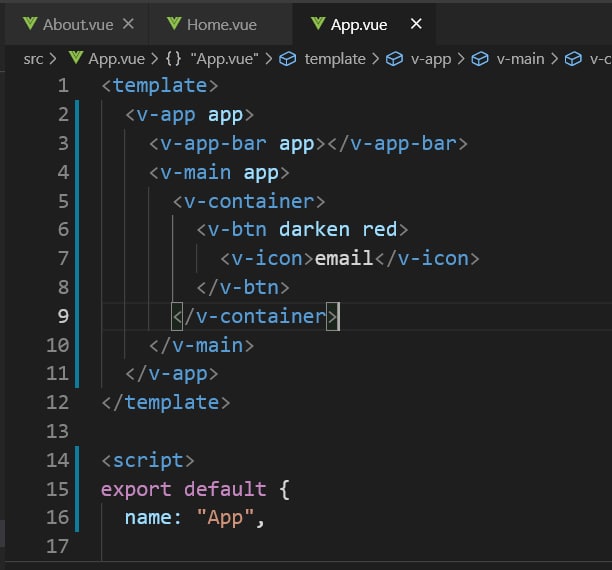Click the opening v-container tag
612x570 pixels.
click(x=249, y=201)
